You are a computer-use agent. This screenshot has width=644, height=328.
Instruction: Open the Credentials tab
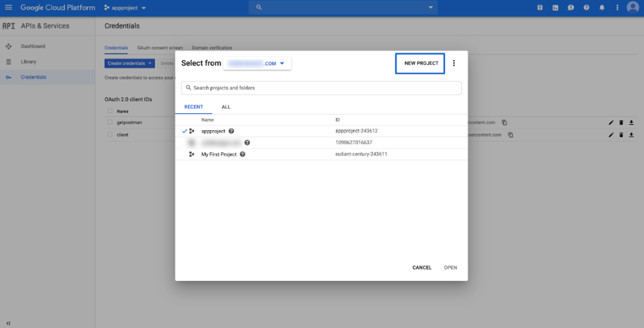(117, 48)
